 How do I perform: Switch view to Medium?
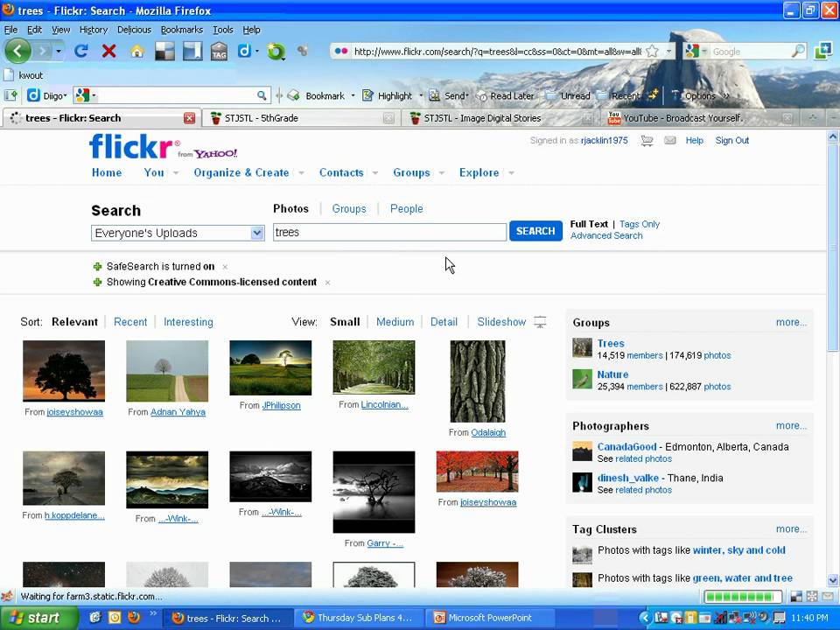point(395,322)
